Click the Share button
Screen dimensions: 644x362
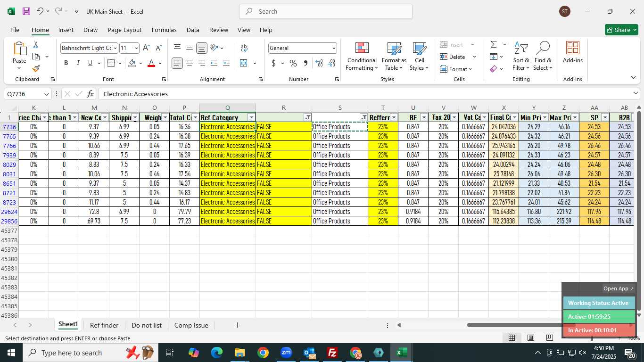[x=621, y=30]
